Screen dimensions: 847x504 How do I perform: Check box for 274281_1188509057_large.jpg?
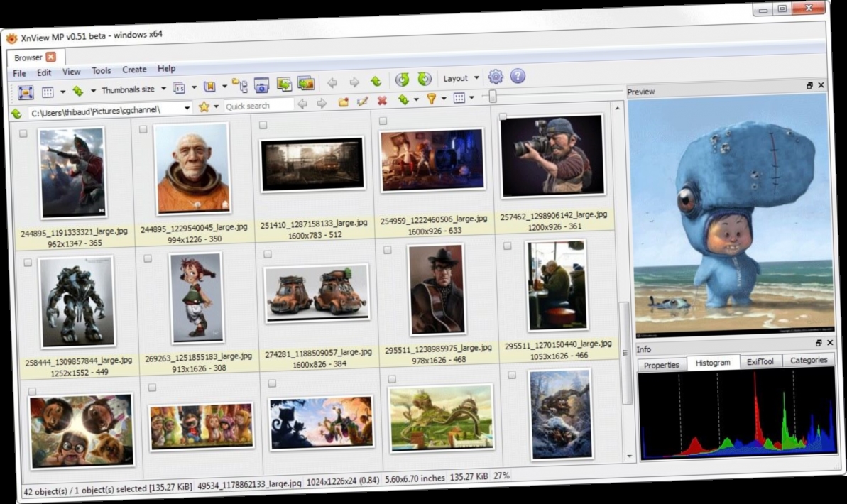[x=268, y=254]
